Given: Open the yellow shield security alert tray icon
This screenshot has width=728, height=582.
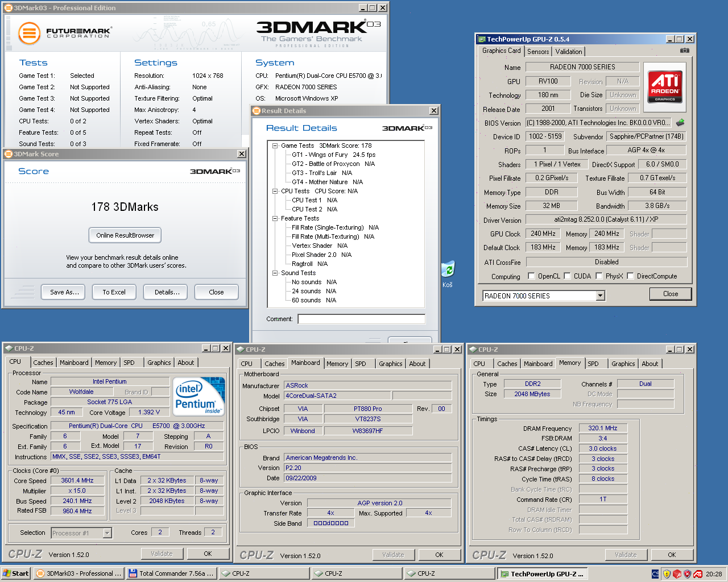Looking at the screenshot, I should [667, 574].
